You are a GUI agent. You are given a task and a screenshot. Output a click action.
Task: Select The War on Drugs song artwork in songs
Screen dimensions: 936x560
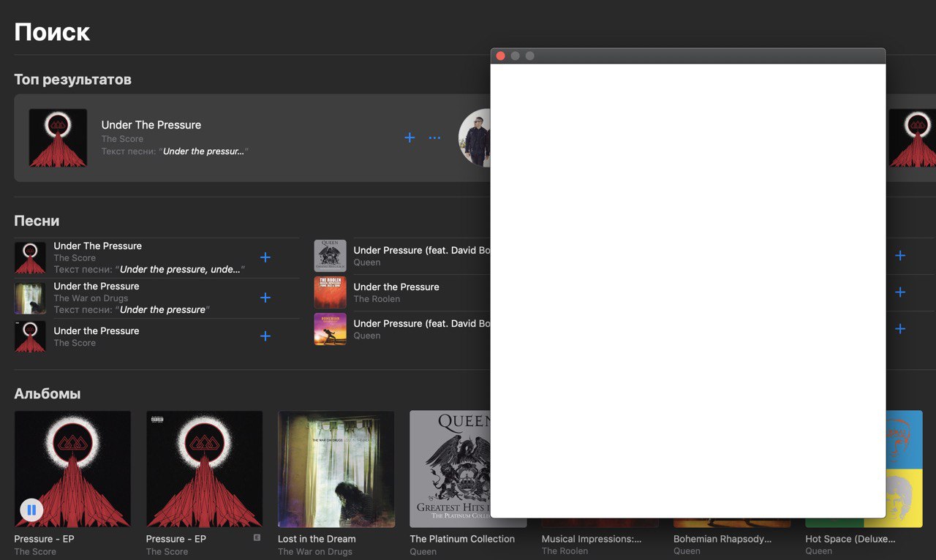[x=30, y=298]
